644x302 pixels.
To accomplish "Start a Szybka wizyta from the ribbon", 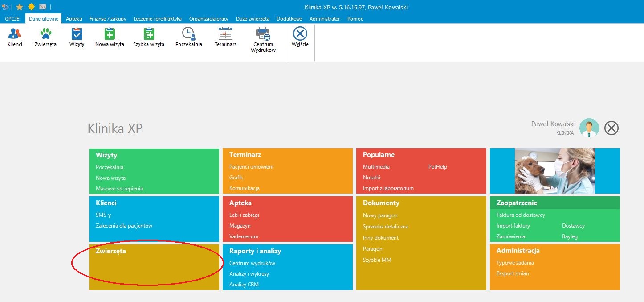I will (x=149, y=37).
